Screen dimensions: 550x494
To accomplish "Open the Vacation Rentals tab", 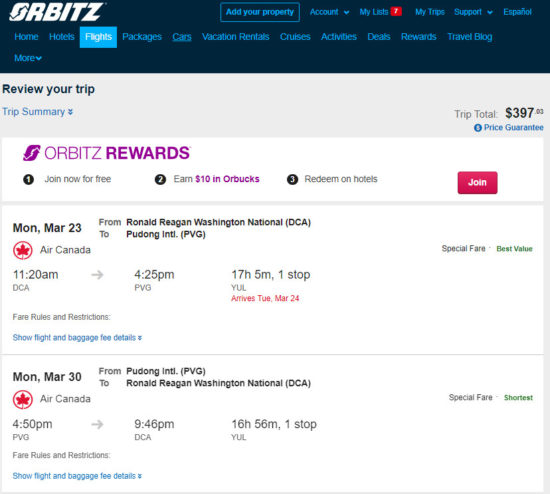I will [x=236, y=37].
